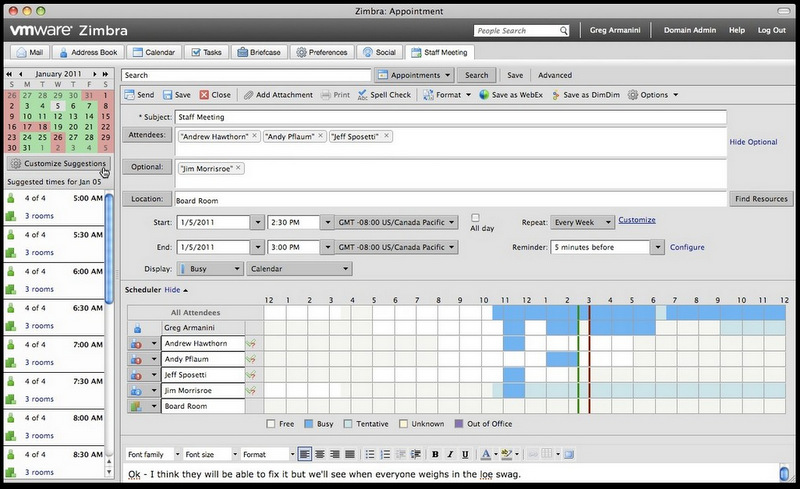Click the Jim Morrisroe scheduler name field
The height and width of the screenshot is (489, 800).
tap(203, 390)
